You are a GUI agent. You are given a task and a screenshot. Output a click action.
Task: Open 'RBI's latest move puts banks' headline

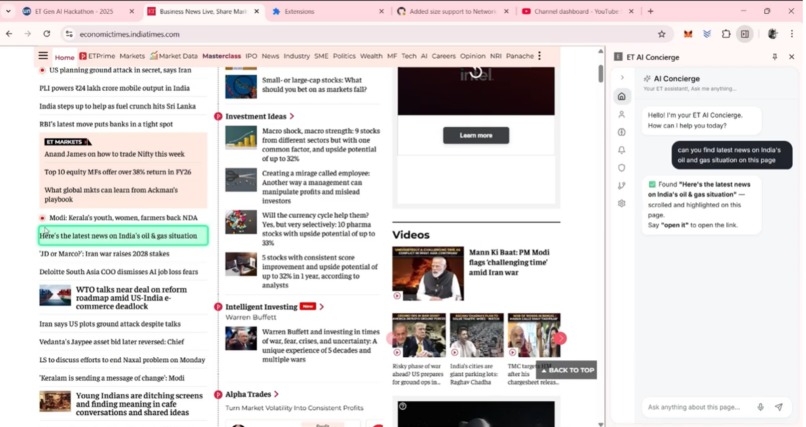(106, 124)
